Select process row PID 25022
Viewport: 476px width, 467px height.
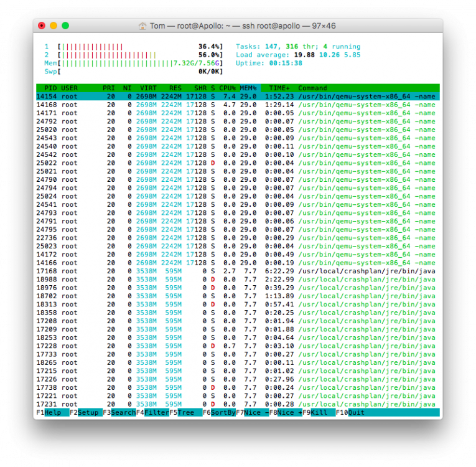[x=238, y=163]
